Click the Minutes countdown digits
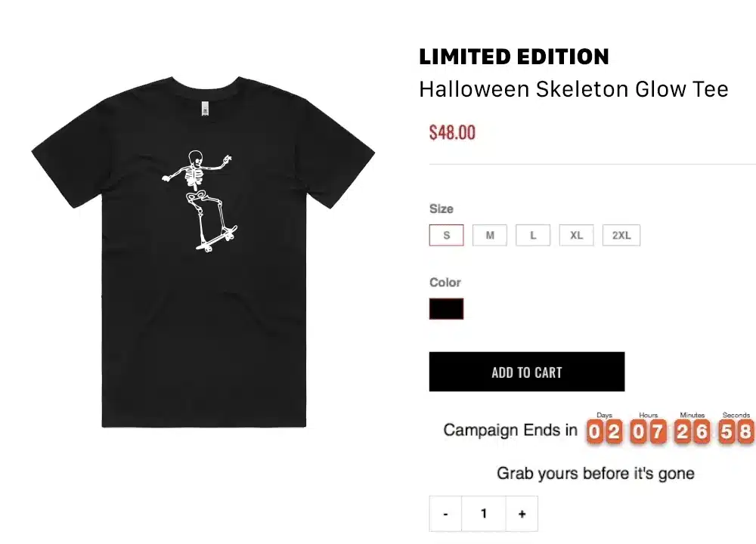Image resolution: width=756 pixels, height=544 pixels. pyautogui.click(x=692, y=431)
